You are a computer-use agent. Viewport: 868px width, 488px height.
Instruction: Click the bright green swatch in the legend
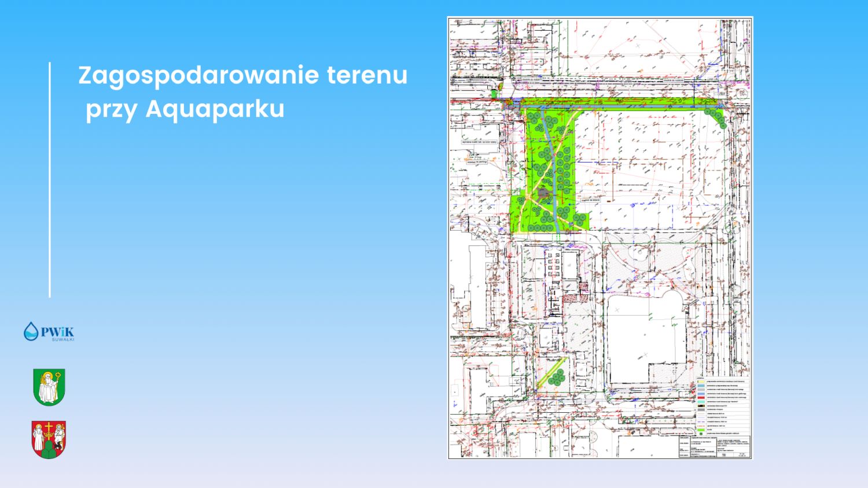click(701, 429)
